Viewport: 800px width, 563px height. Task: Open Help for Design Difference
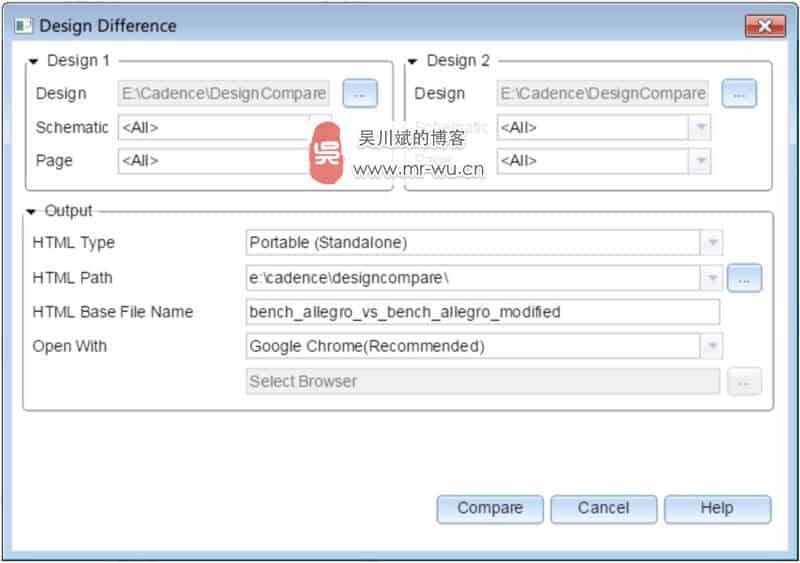717,508
